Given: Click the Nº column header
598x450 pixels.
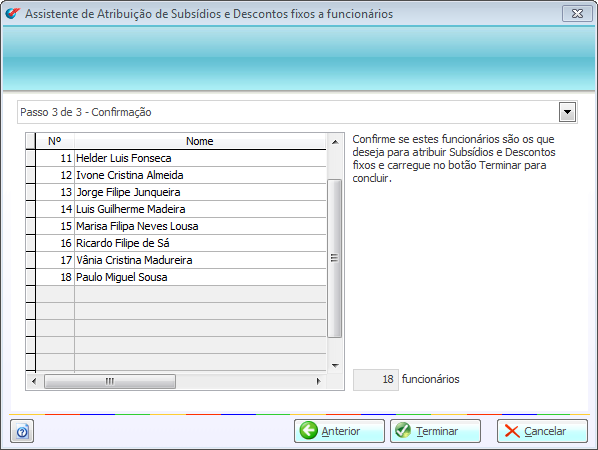Looking at the screenshot, I should tap(55, 141).
